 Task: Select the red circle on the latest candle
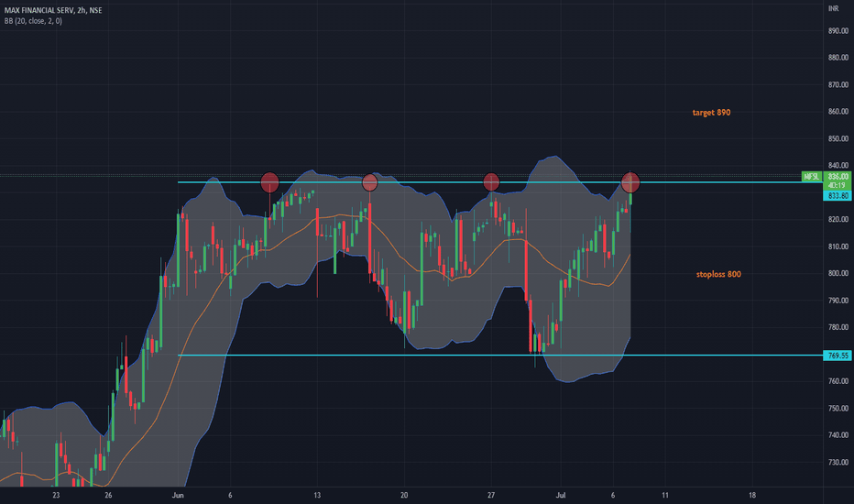[630, 182]
